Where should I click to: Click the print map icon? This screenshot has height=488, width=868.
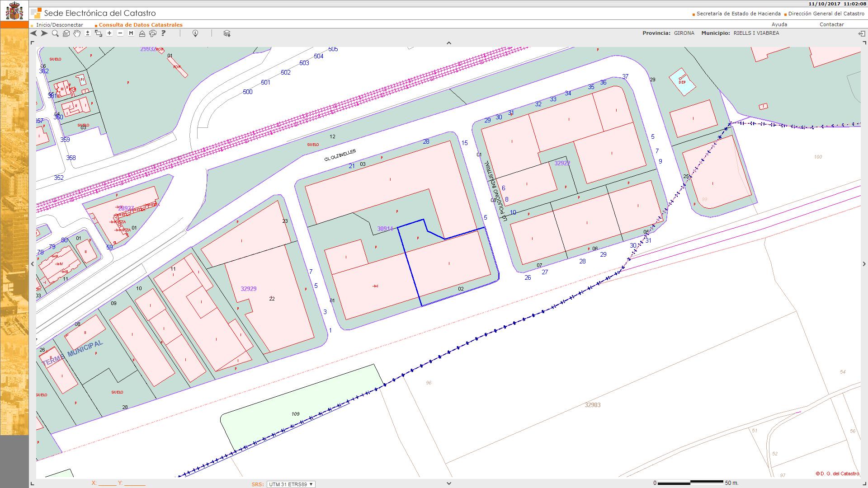click(x=153, y=33)
